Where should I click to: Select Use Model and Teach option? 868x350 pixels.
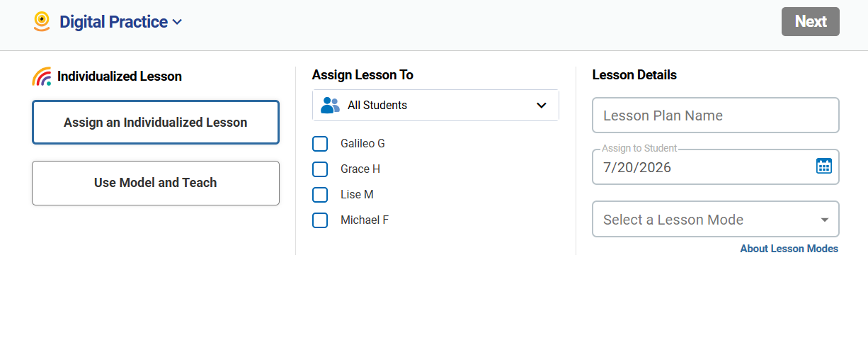(156, 183)
